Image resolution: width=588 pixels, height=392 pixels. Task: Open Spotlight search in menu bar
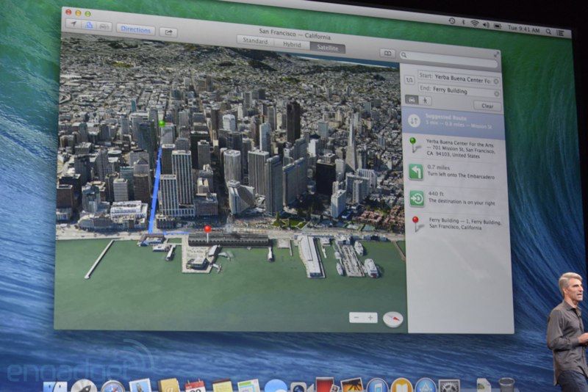pos(548,32)
